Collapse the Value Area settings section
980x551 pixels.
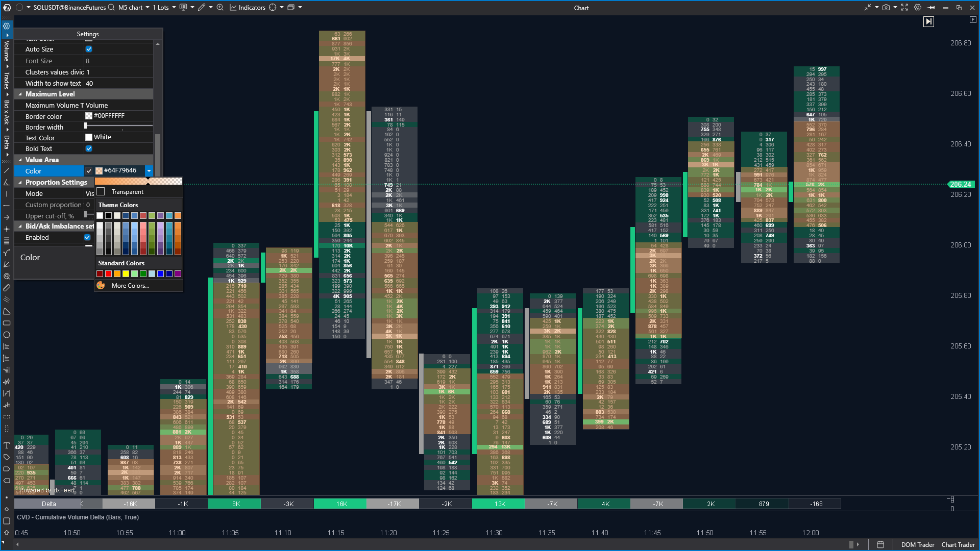[20, 160]
